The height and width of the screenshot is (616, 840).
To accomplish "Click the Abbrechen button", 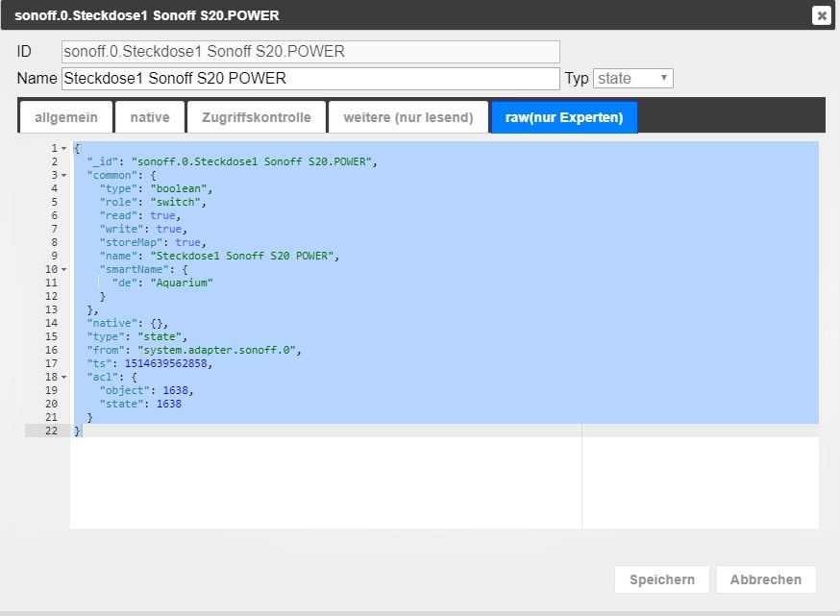I will [x=766, y=579].
